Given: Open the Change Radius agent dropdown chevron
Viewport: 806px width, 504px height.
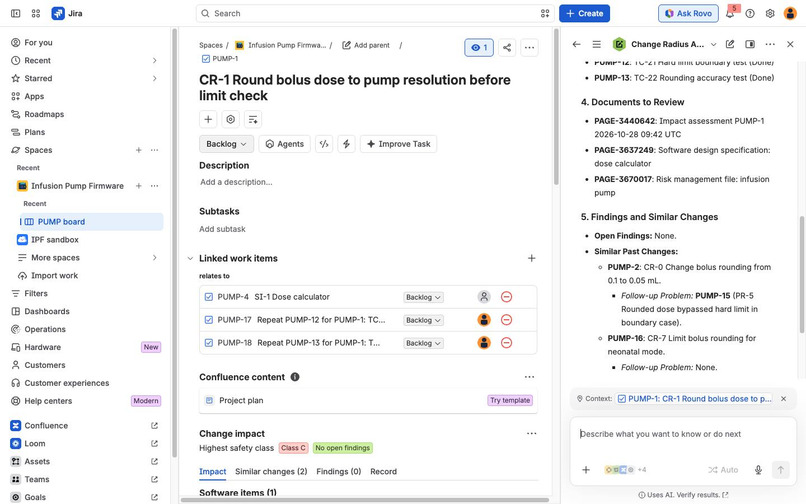Looking at the screenshot, I should tap(713, 45).
